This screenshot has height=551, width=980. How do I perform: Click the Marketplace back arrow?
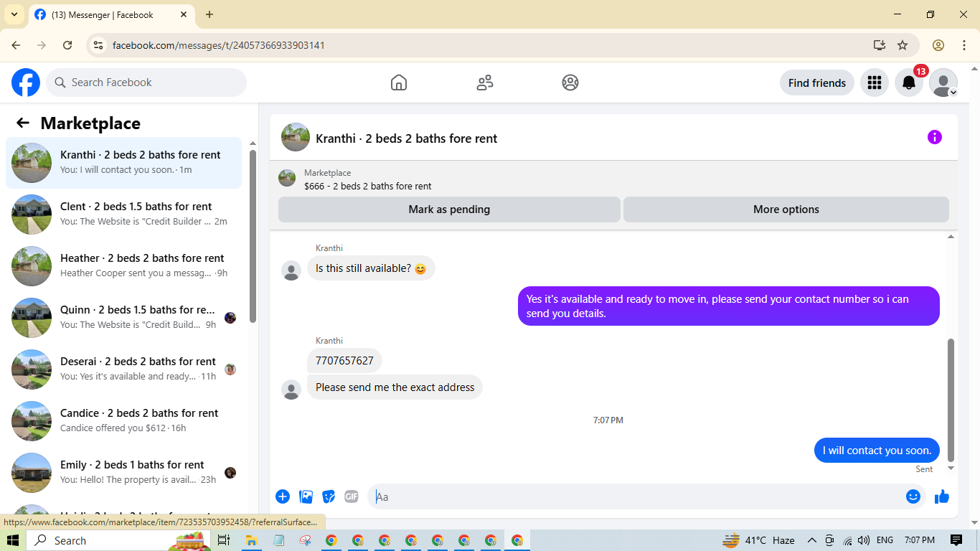pyautogui.click(x=23, y=123)
